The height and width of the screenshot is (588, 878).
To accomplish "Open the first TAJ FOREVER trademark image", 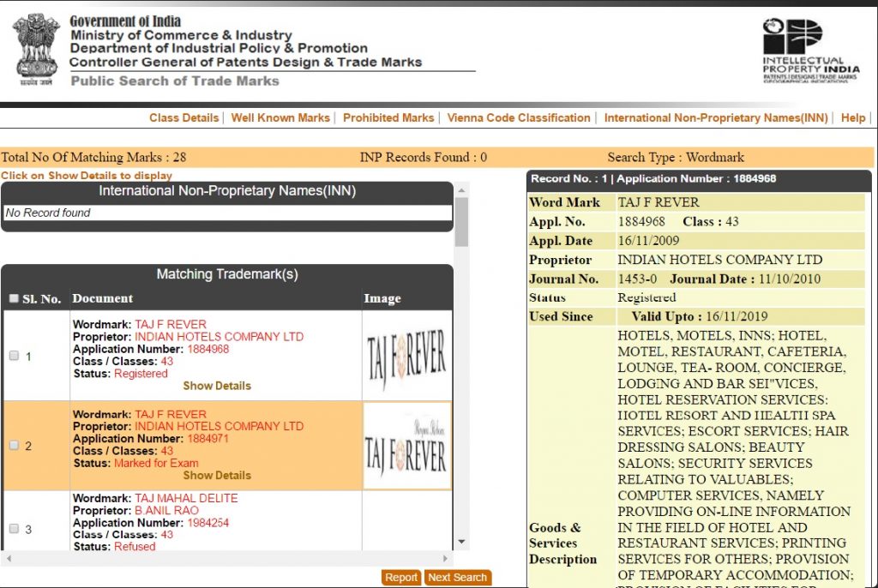I will point(406,356).
